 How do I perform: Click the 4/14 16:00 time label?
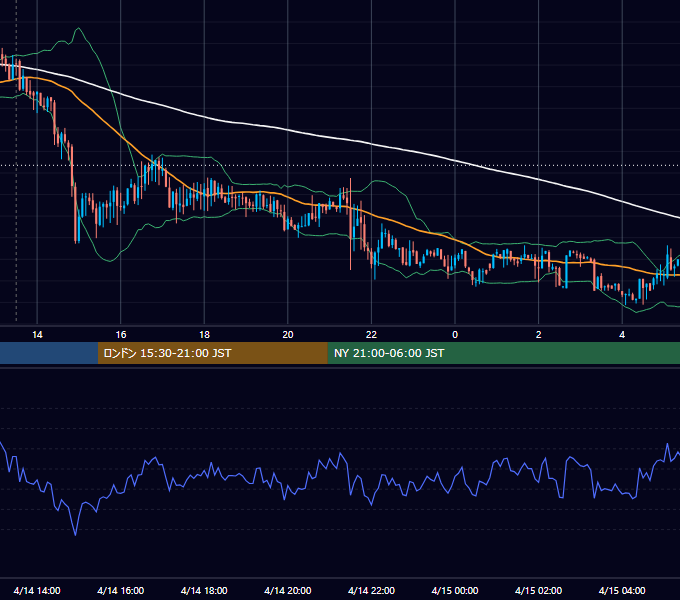(x=121, y=590)
